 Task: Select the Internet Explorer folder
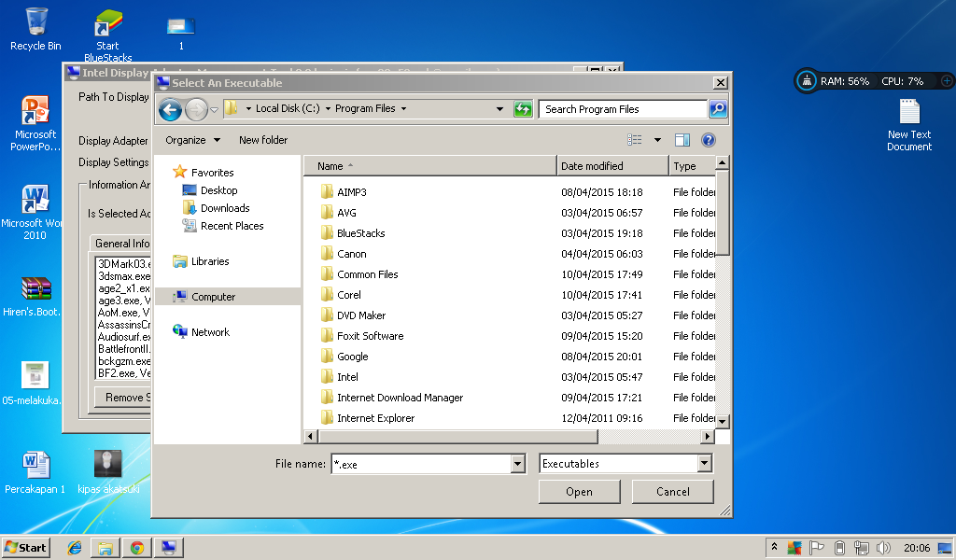pos(367,418)
